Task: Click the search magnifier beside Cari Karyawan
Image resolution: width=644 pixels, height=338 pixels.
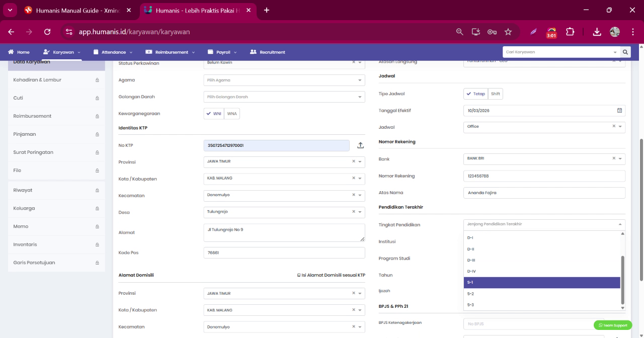Action: coord(625,52)
